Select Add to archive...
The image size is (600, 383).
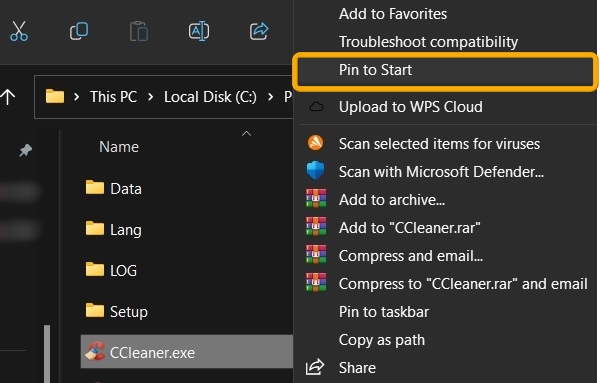click(392, 200)
